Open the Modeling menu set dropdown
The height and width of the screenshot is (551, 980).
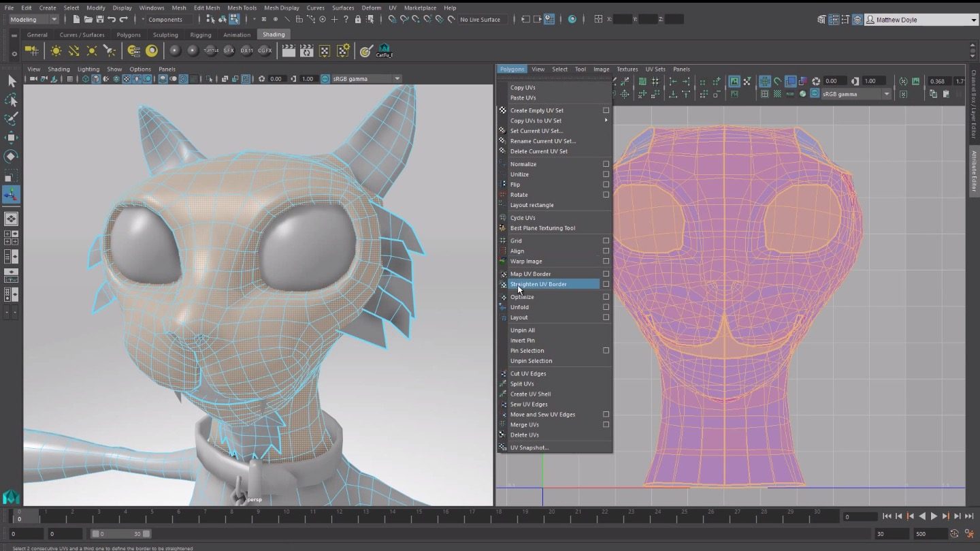[33, 20]
